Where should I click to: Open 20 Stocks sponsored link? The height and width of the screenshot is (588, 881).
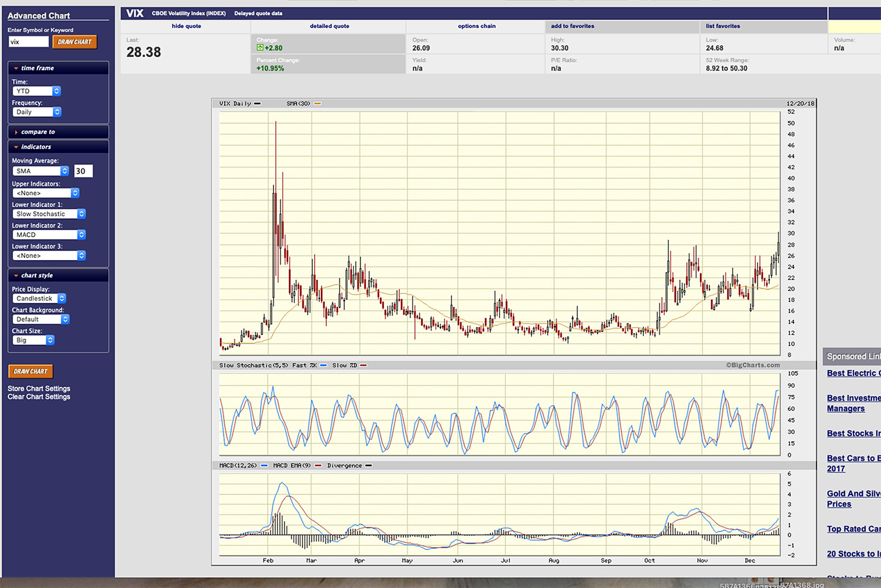(x=854, y=554)
